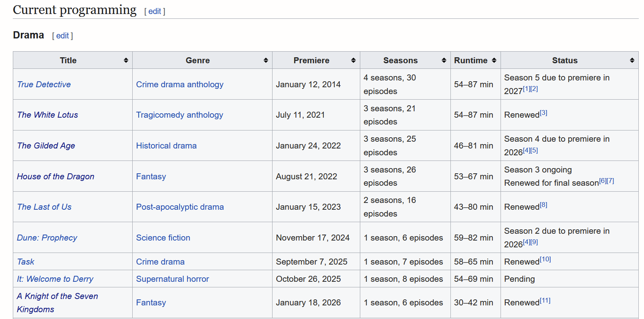
Task: Open citation [7] in House of the Dragon status
Action: click(610, 181)
